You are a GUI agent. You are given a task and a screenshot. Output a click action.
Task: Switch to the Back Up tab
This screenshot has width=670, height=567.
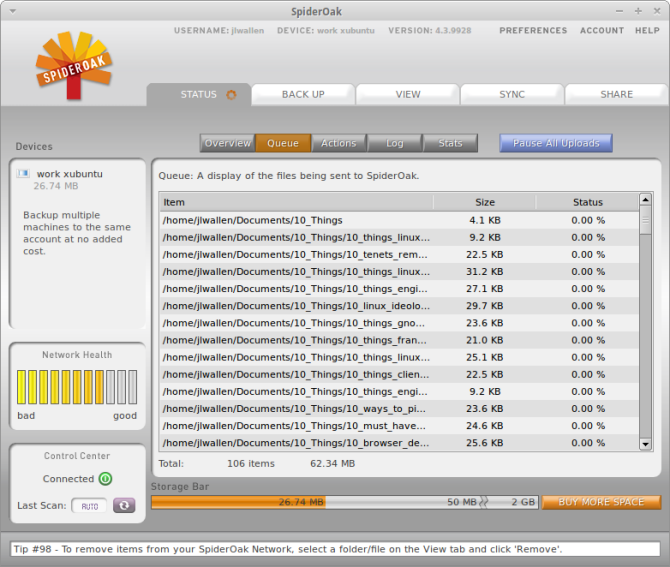tap(303, 94)
